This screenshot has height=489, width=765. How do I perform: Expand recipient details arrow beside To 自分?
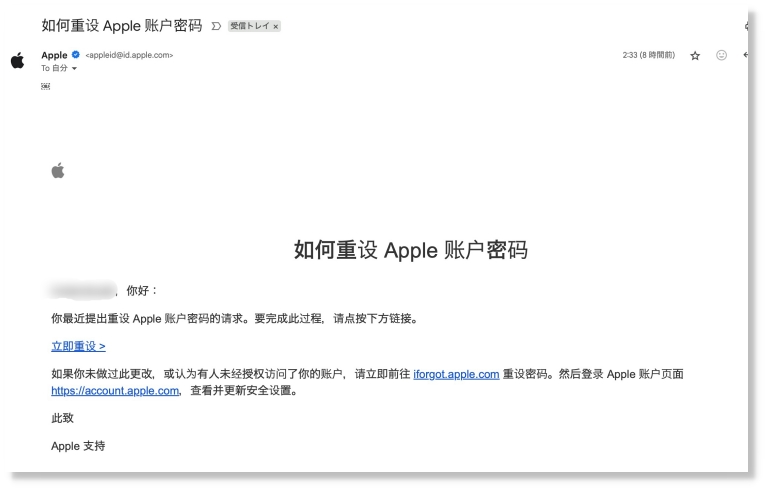coord(74,68)
